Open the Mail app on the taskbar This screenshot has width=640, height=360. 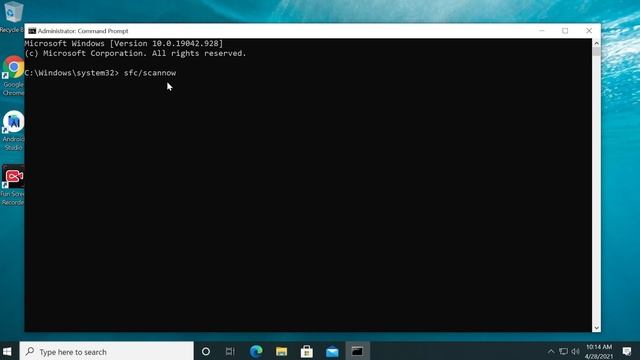click(x=332, y=351)
